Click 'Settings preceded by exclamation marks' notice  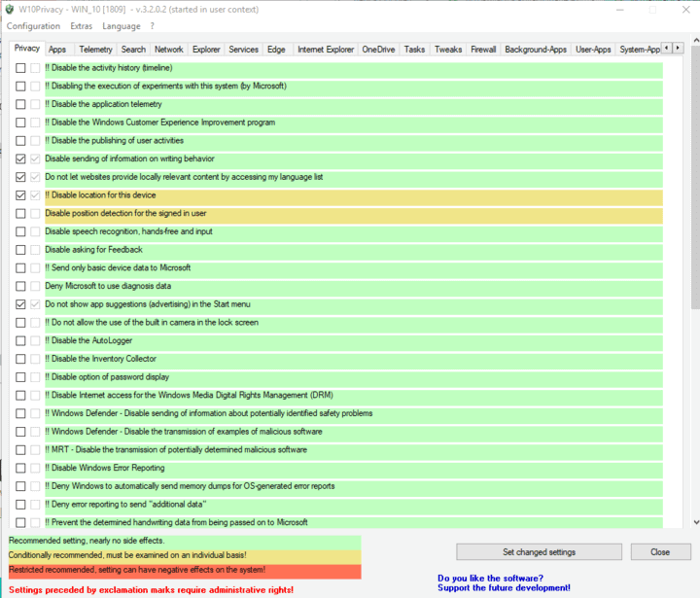click(151, 590)
